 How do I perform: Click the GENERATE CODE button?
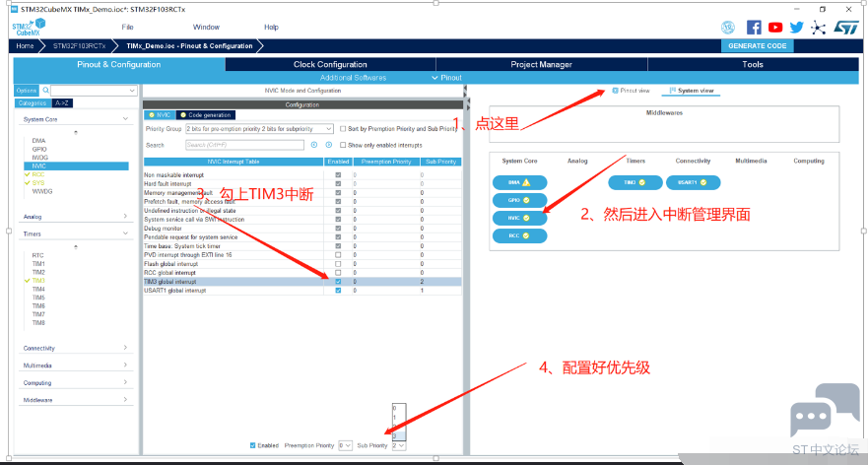click(x=758, y=46)
